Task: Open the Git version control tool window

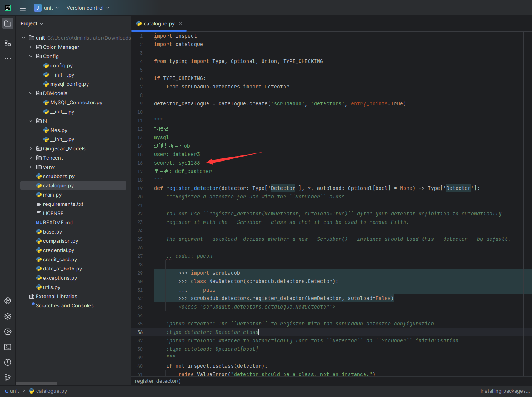Action: coord(8,378)
